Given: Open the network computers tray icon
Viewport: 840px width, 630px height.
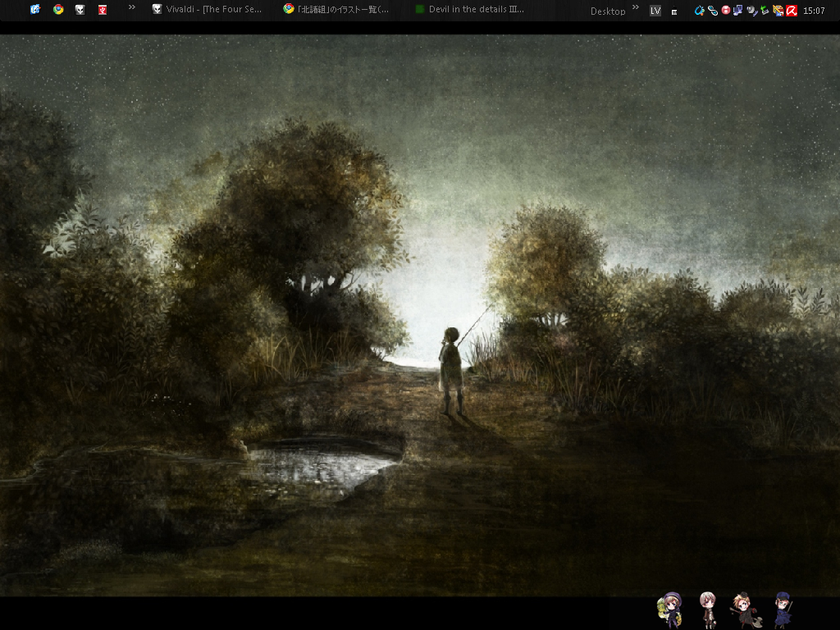Looking at the screenshot, I should 738,10.
